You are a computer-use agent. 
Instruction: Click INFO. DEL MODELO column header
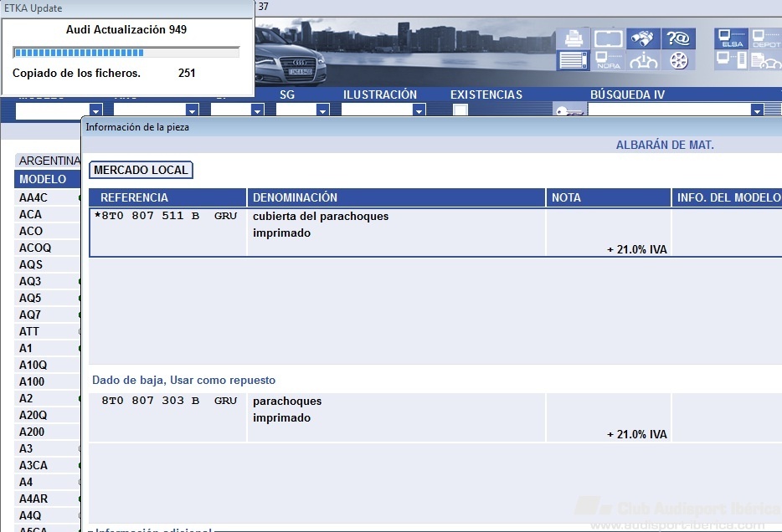coord(727,197)
